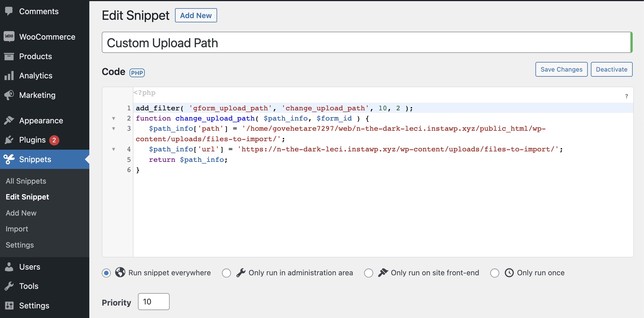The width and height of the screenshot is (644, 318).
Task: Click the editor help question mark
Action: (x=626, y=96)
